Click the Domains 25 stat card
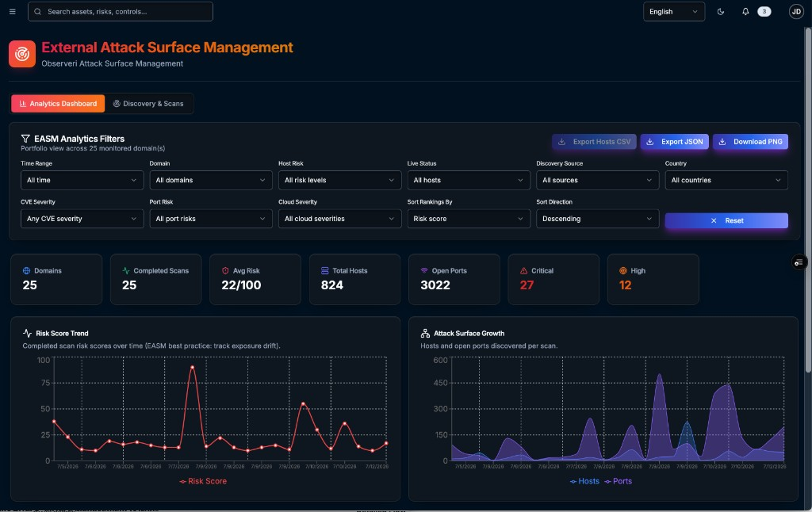The width and height of the screenshot is (812, 512). 56,279
